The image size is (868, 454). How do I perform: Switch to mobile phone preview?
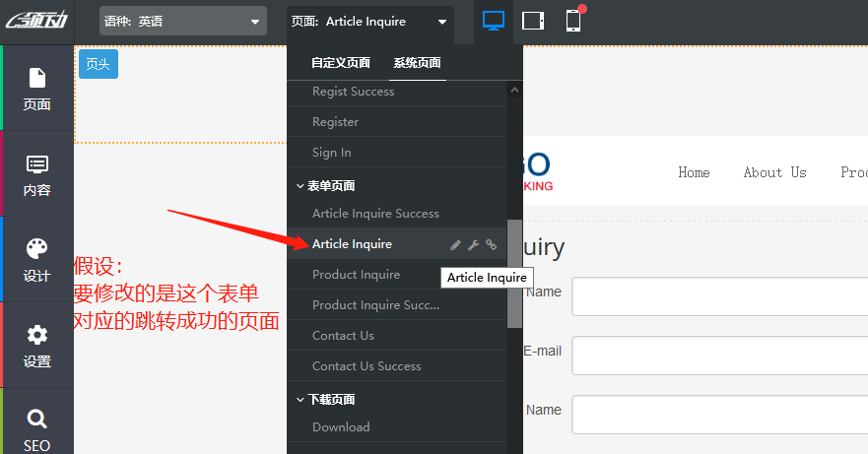click(x=573, y=21)
